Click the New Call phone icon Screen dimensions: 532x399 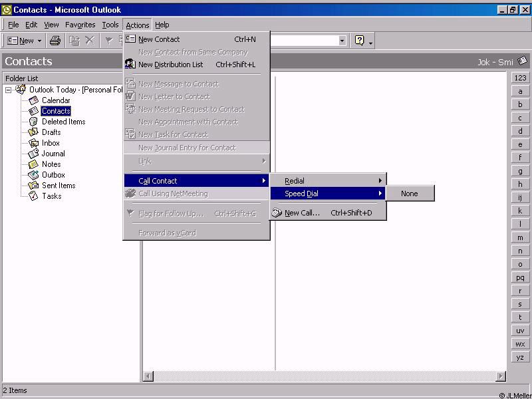point(277,213)
